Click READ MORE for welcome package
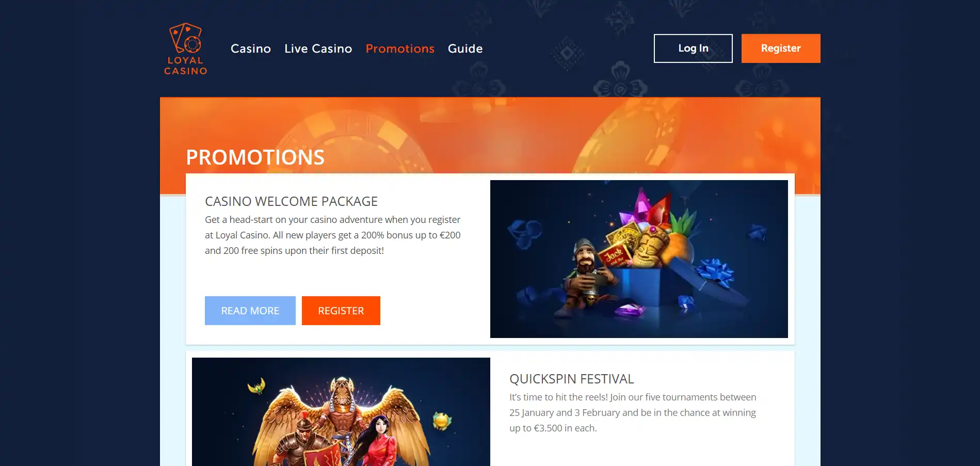Viewport: 980px width, 466px height. [250, 311]
